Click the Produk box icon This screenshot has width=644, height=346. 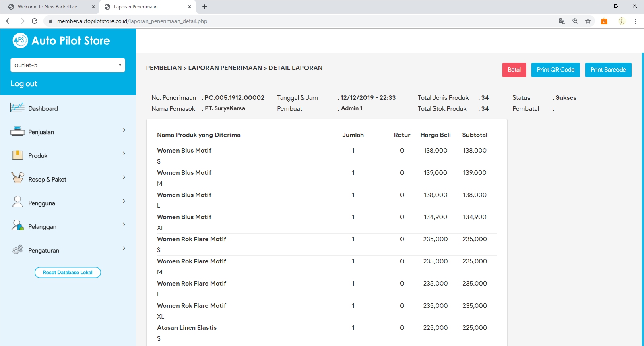coord(17,155)
